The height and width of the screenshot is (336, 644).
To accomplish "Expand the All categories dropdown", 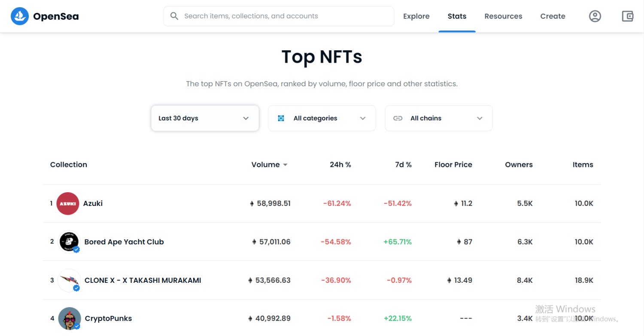I will [x=322, y=118].
